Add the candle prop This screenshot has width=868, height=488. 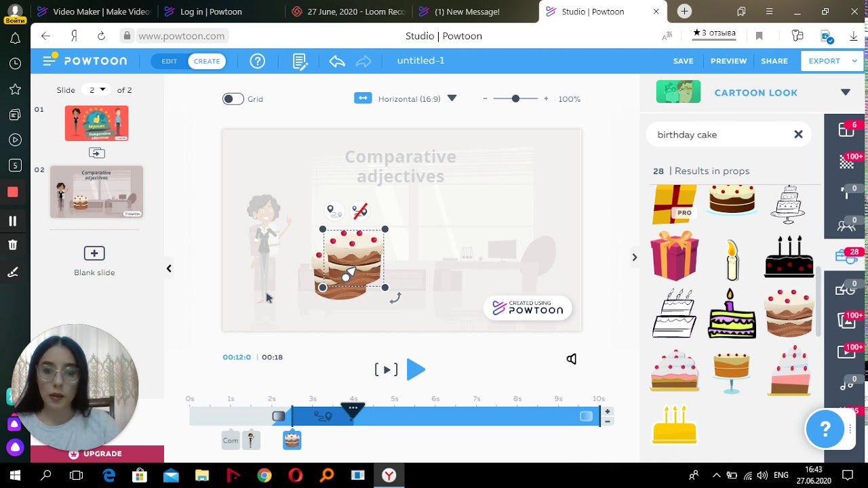point(732,260)
